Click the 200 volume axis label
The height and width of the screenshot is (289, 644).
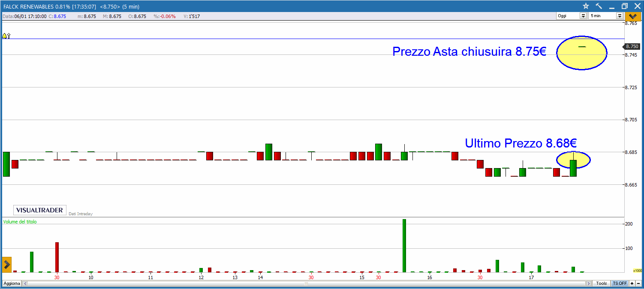point(629,224)
